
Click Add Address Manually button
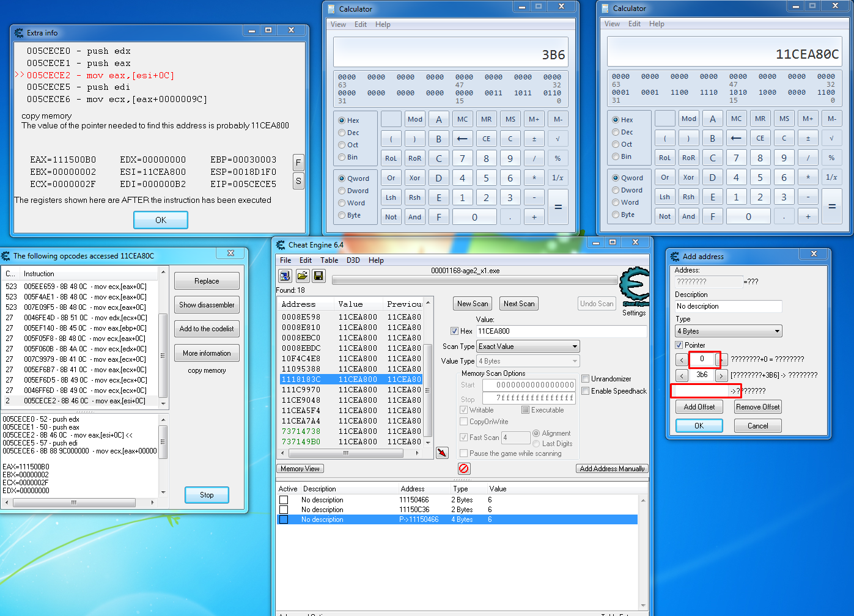[612, 469]
